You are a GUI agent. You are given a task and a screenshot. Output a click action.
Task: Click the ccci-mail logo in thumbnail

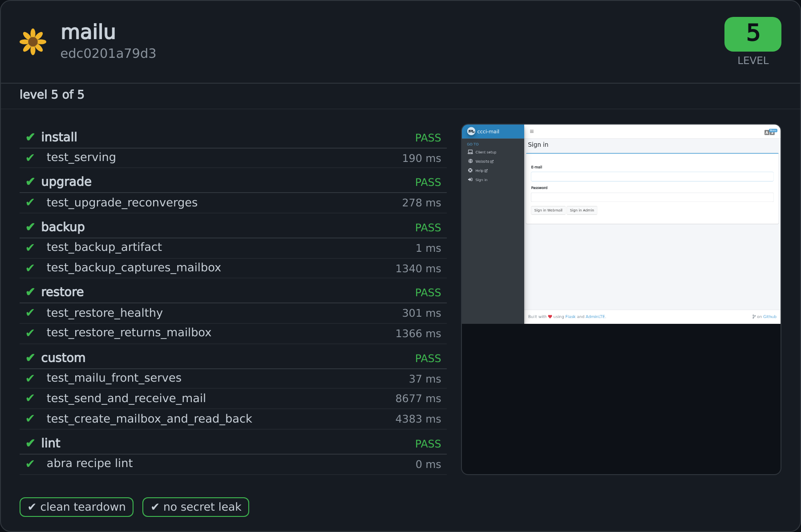coord(471,131)
